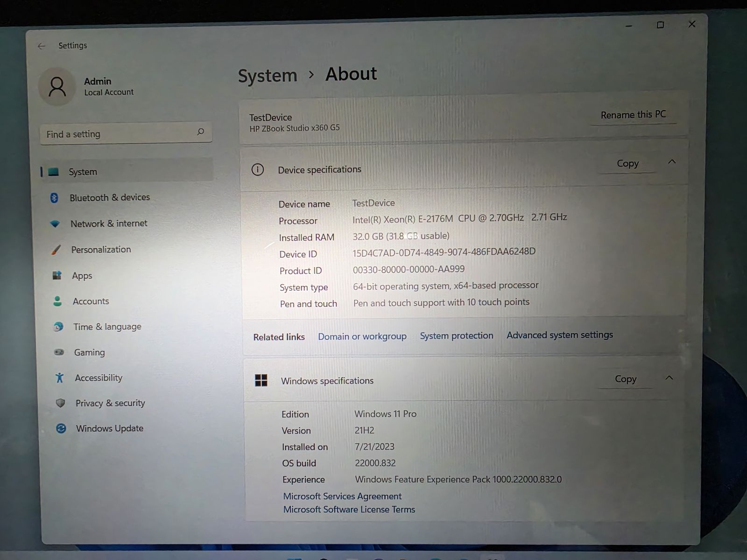Click the Privacy & security shield icon
The width and height of the screenshot is (747, 560).
coord(60,403)
